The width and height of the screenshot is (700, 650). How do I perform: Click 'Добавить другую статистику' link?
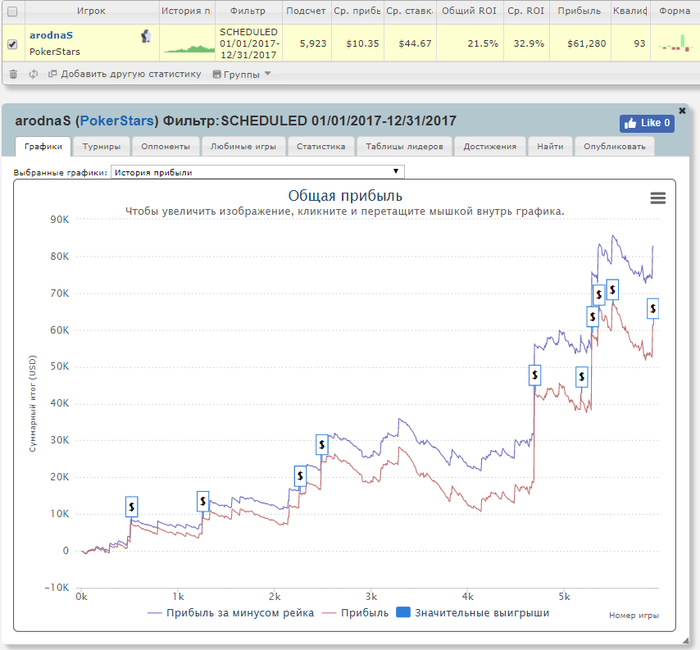(x=125, y=74)
